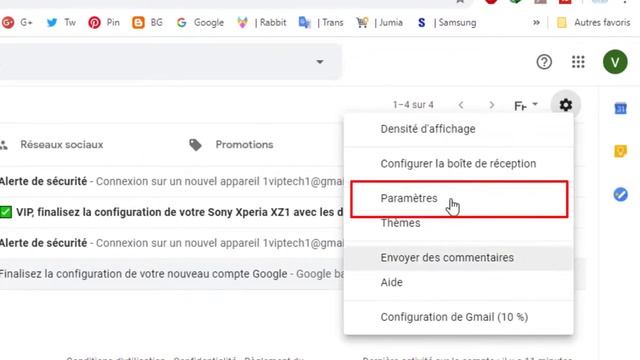Open the Pinterest bookmark
The height and width of the screenshot is (360, 640).
pyautogui.click(x=104, y=22)
